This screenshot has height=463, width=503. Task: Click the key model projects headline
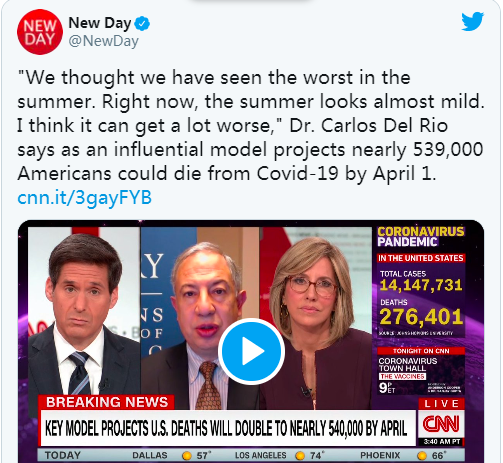(226, 428)
